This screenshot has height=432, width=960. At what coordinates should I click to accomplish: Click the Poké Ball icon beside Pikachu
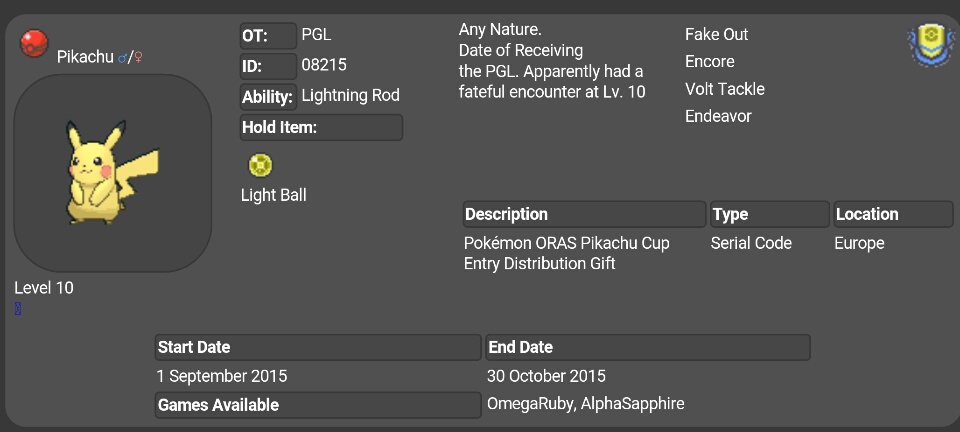pyautogui.click(x=34, y=43)
